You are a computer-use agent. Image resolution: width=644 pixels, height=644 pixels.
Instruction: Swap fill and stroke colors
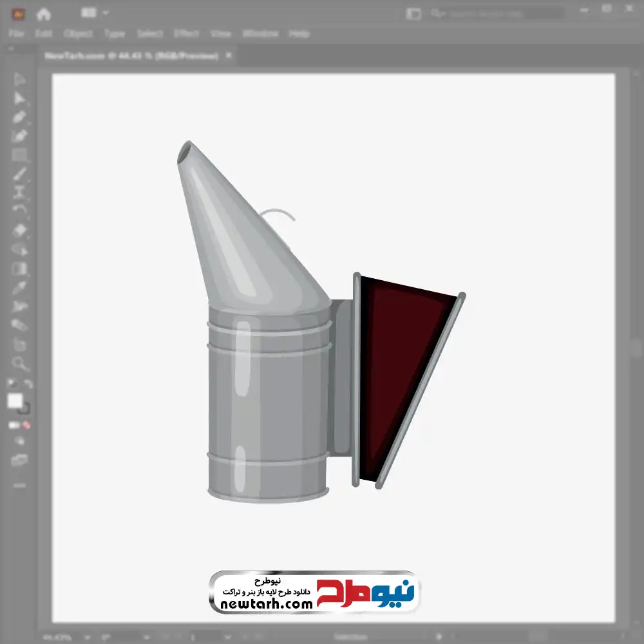point(28,384)
